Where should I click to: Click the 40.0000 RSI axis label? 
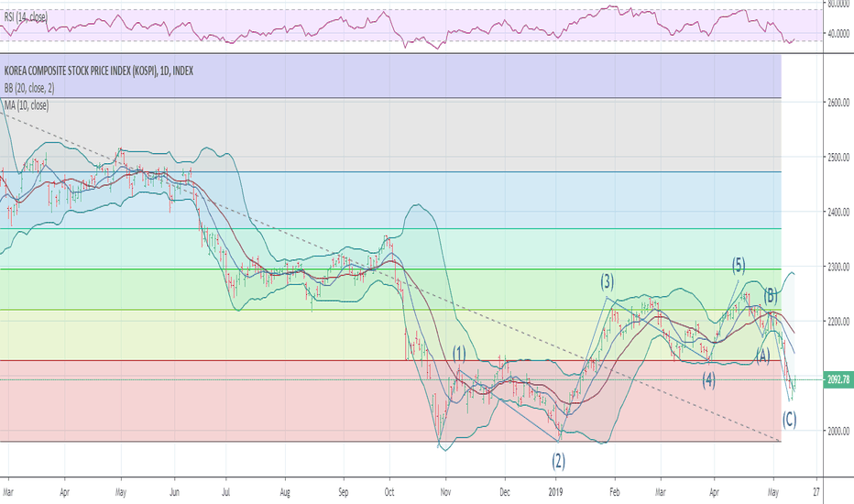point(838,33)
